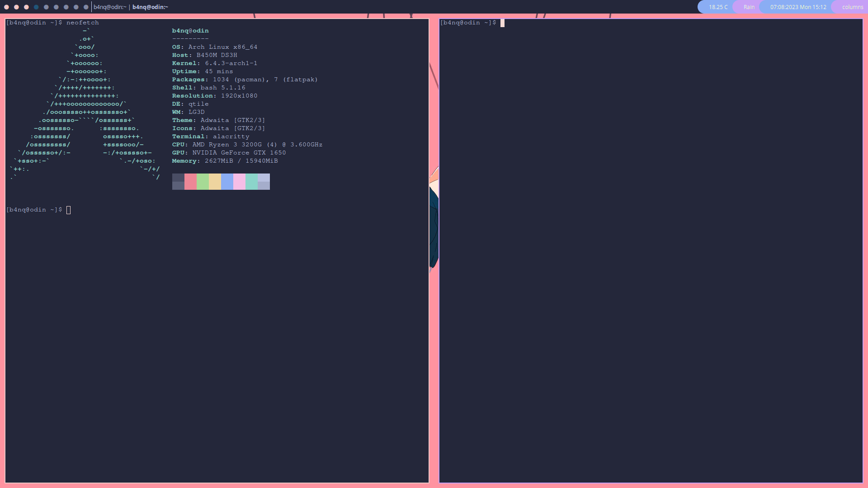Switch to the third workspace dot
Viewport: 868px width, 488px height.
pyautogui.click(x=26, y=7)
